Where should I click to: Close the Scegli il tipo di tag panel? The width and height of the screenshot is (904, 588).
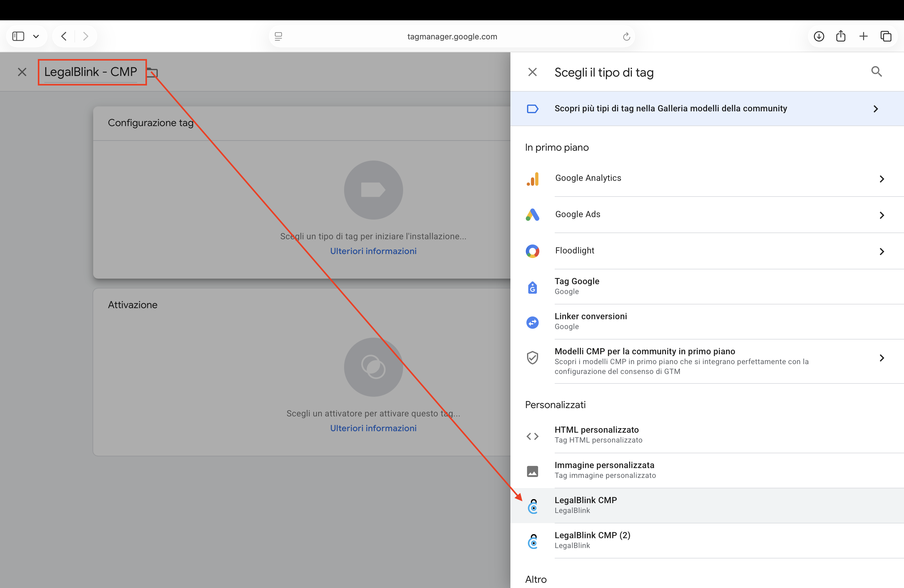pyautogui.click(x=533, y=72)
